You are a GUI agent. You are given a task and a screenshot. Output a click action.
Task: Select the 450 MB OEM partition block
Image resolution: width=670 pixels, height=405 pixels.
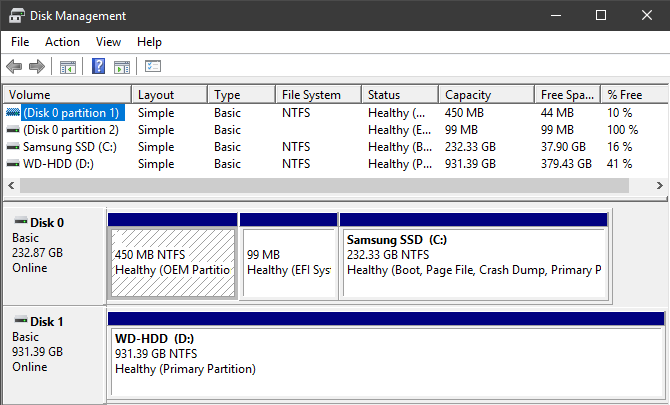point(172,262)
